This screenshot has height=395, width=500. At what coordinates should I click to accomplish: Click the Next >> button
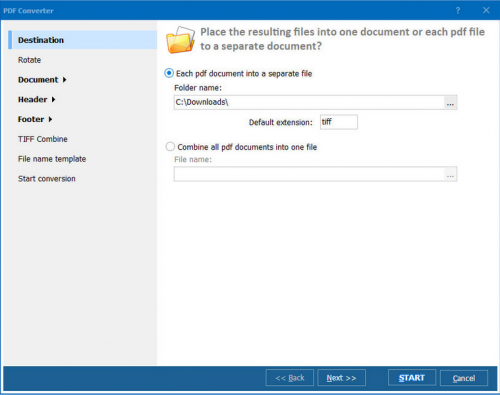[x=341, y=378]
